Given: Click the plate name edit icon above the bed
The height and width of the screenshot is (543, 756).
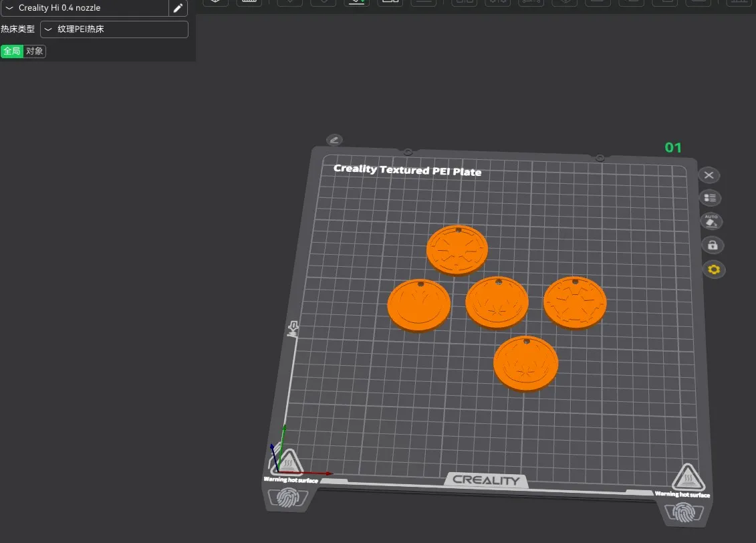Looking at the screenshot, I should 334,140.
